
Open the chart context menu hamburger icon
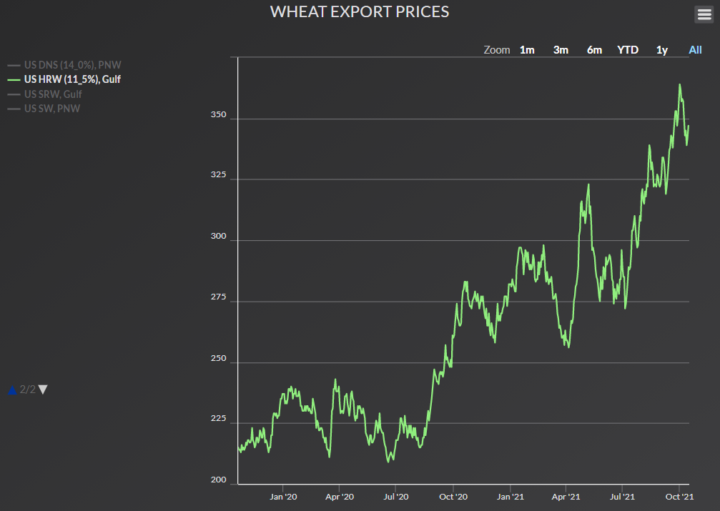(703, 14)
